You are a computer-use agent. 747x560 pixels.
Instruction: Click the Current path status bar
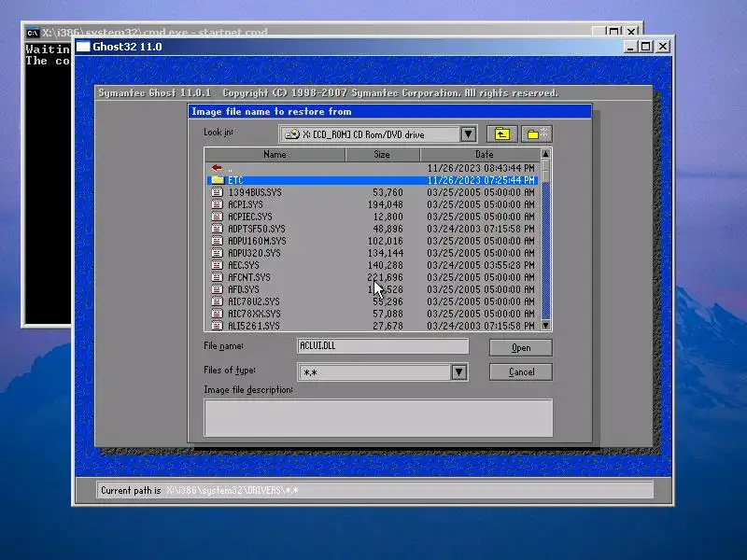pyautogui.click(x=375, y=490)
